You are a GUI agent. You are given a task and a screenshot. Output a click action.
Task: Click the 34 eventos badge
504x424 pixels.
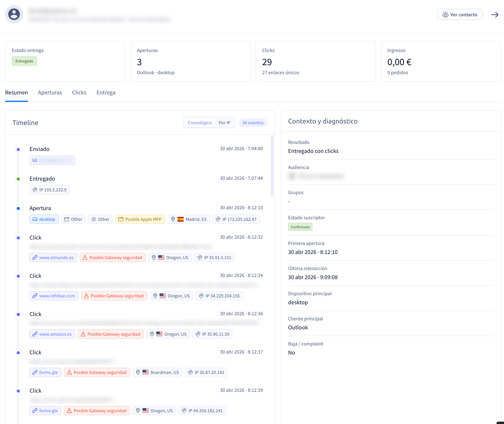253,122
